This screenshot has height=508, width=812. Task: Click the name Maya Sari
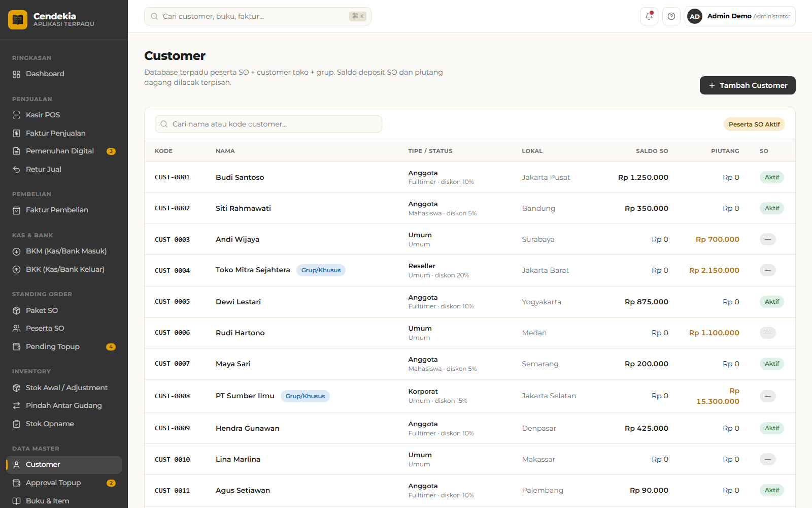[233, 364]
